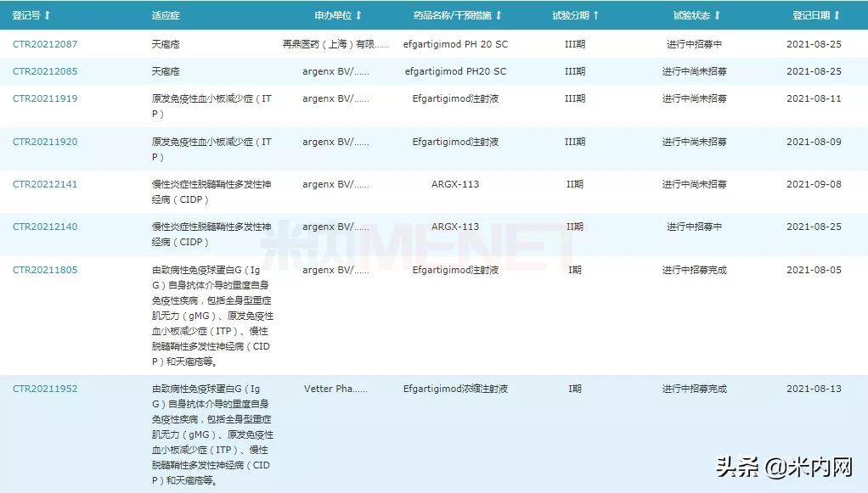Sort by 药品名称/干预措施 arrow icon
Image resolution: width=868 pixels, height=493 pixels.
pos(499,15)
